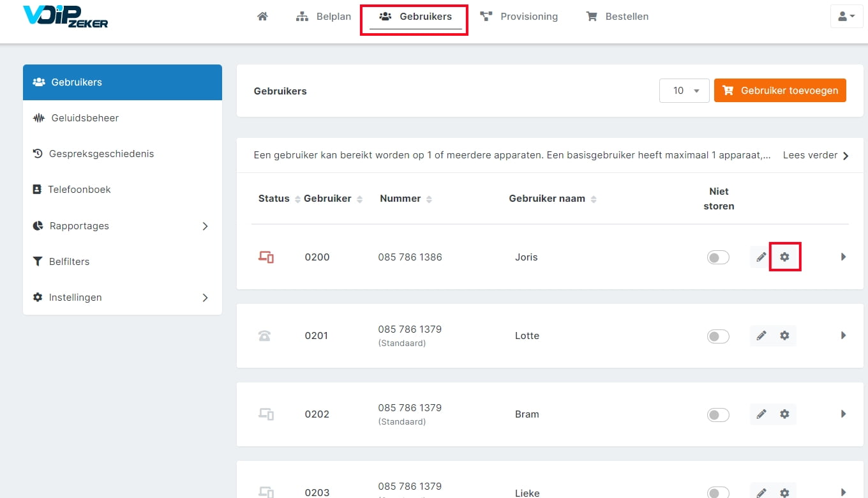This screenshot has width=868, height=498.
Task: Open settings gear for user Joris
Action: [x=784, y=257]
